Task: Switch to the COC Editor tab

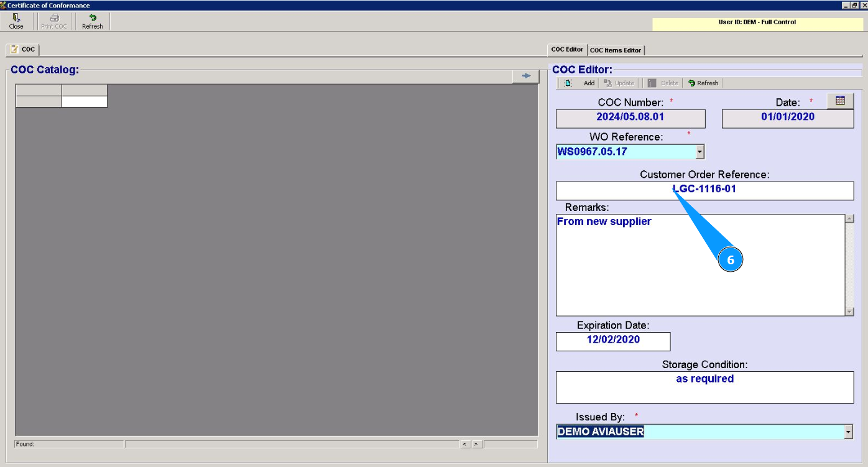Action: click(x=567, y=50)
